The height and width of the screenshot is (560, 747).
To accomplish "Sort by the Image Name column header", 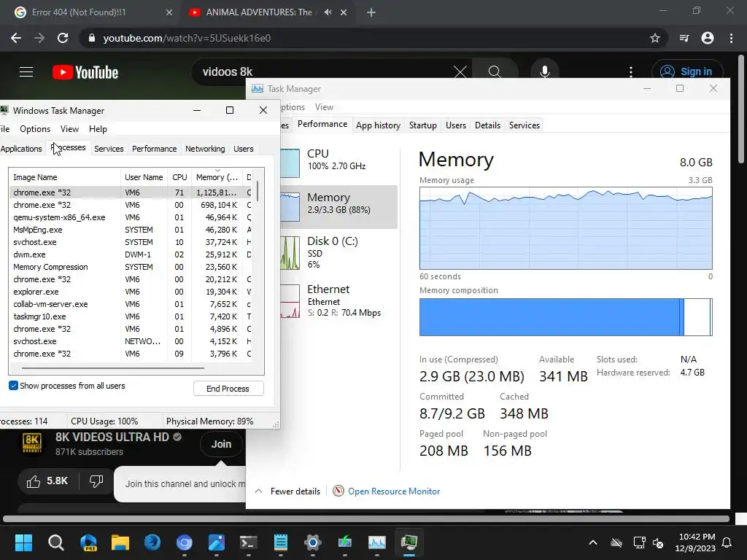I will (x=65, y=177).
